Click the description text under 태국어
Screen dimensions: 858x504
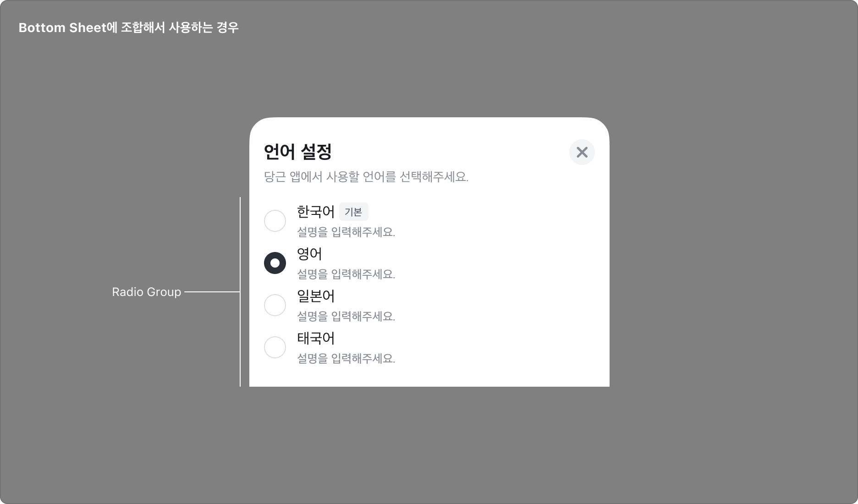(x=346, y=359)
